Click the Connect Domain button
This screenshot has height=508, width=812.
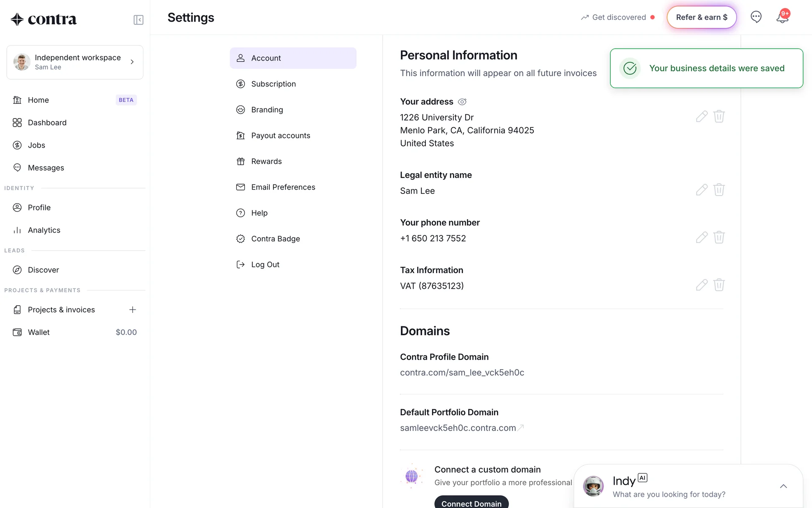471,503
